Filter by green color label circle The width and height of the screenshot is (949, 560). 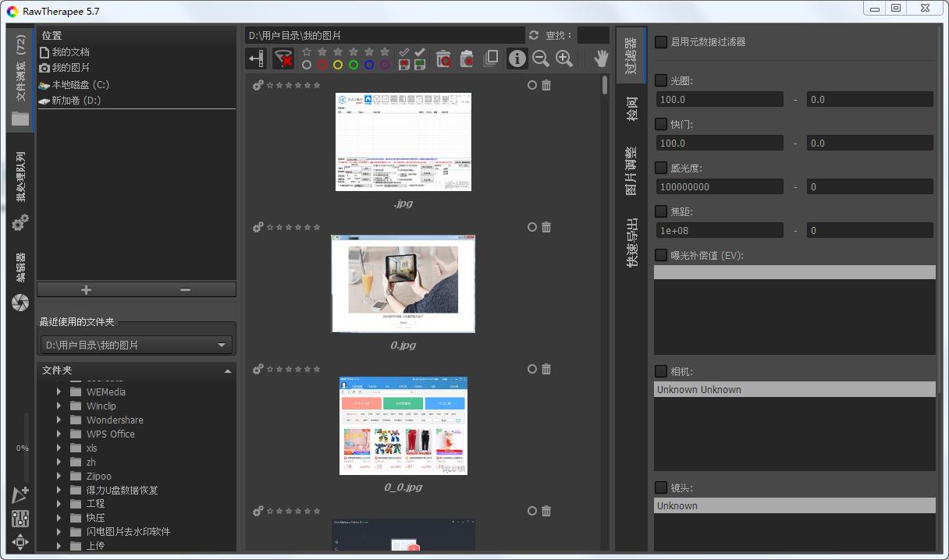354,65
